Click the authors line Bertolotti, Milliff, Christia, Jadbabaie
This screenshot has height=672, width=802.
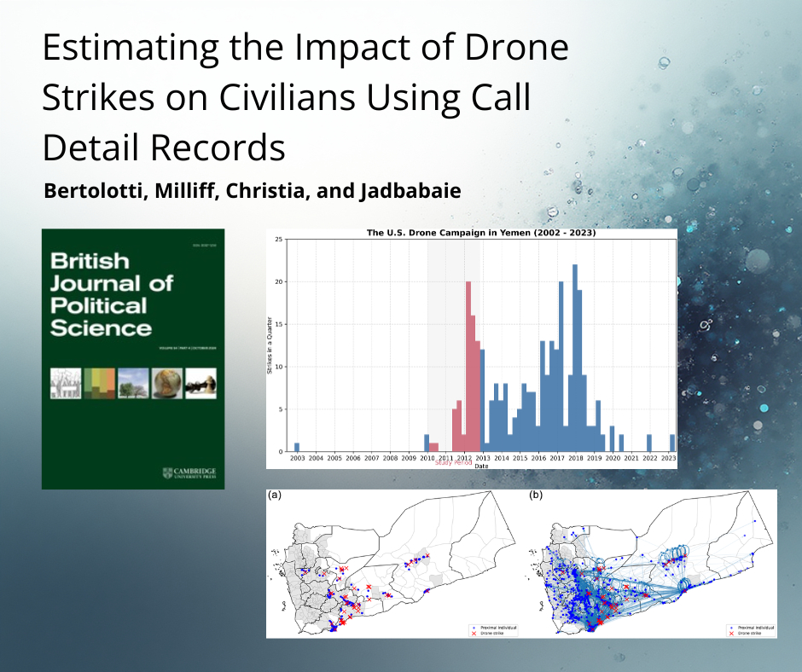252,191
